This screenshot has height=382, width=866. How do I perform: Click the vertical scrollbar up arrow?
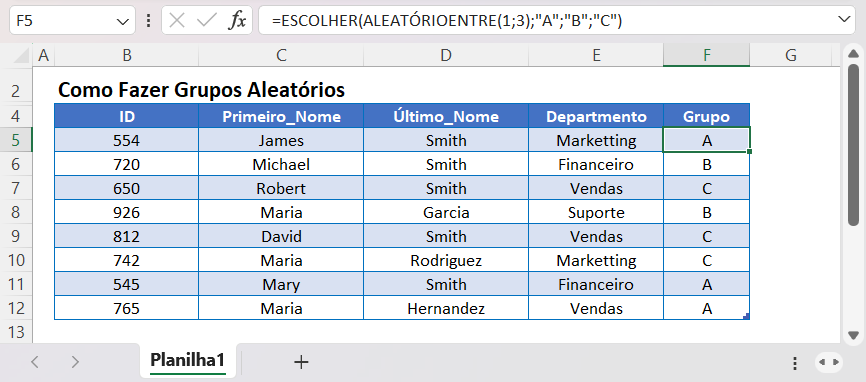[x=853, y=54]
